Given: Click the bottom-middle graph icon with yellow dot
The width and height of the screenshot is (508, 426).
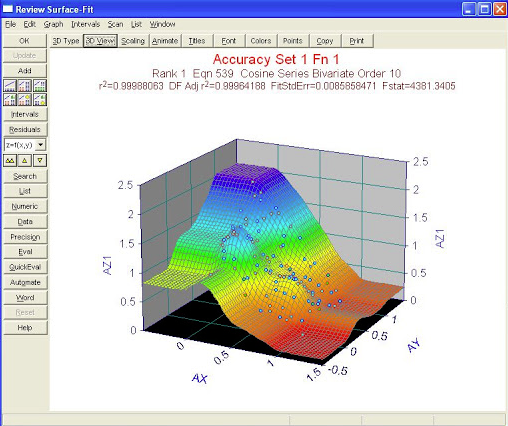Looking at the screenshot, I should coord(25,99).
